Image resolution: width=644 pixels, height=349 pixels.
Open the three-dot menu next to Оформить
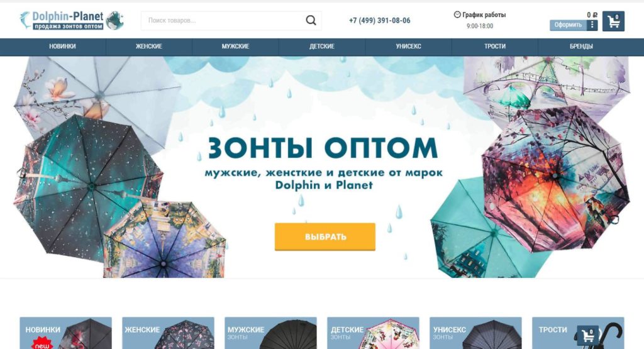click(x=592, y=25)
